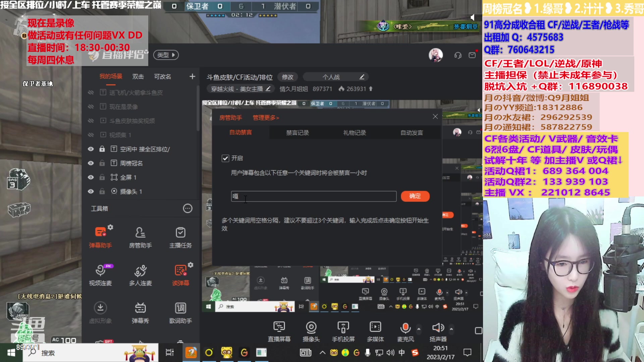This screenshot has width=644, height=362.
Task: Open the 主播任务 tool
Action: coord(180,237)
